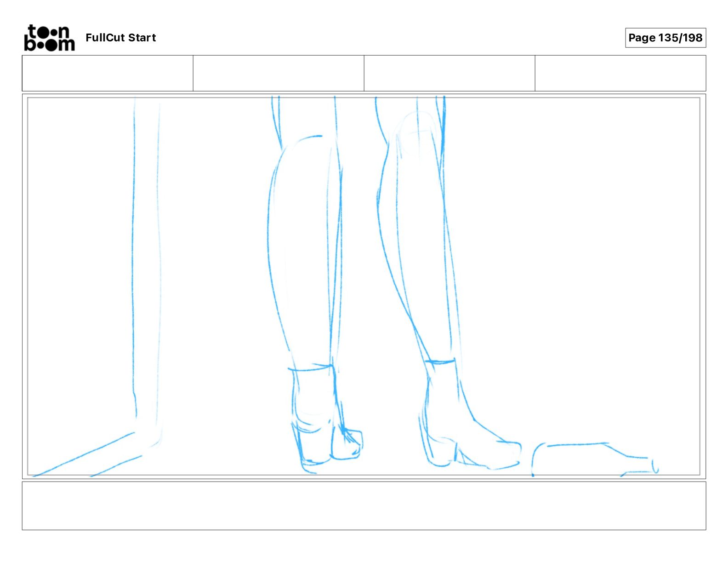Click the Toon Boom logo
The height and width of the screenshot is (563, 728).
point(49,38)
